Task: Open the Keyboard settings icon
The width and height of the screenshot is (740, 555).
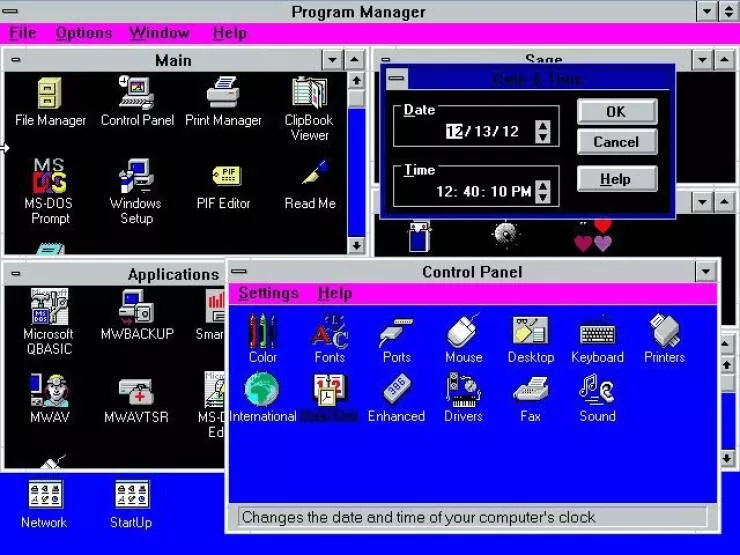Action: pyautogui.click(x=597, y=333)
